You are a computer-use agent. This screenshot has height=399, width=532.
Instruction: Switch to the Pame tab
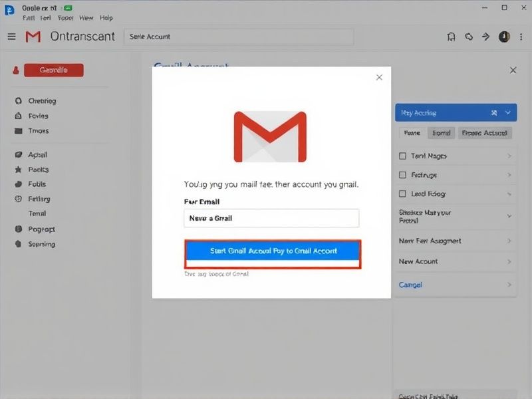tap(412, 133)
